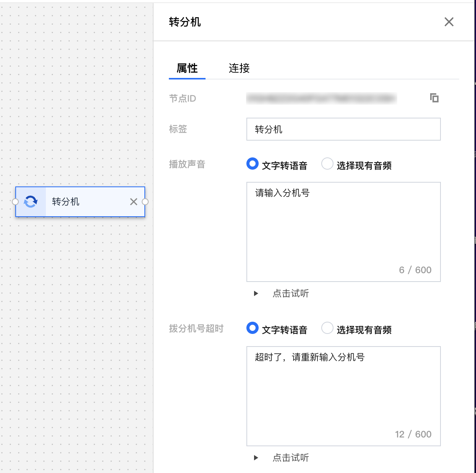The height and width of the screenshot is (473, 476).
Task: Play the preview under the 请输入分机号 text
Action: click(256, 293)
